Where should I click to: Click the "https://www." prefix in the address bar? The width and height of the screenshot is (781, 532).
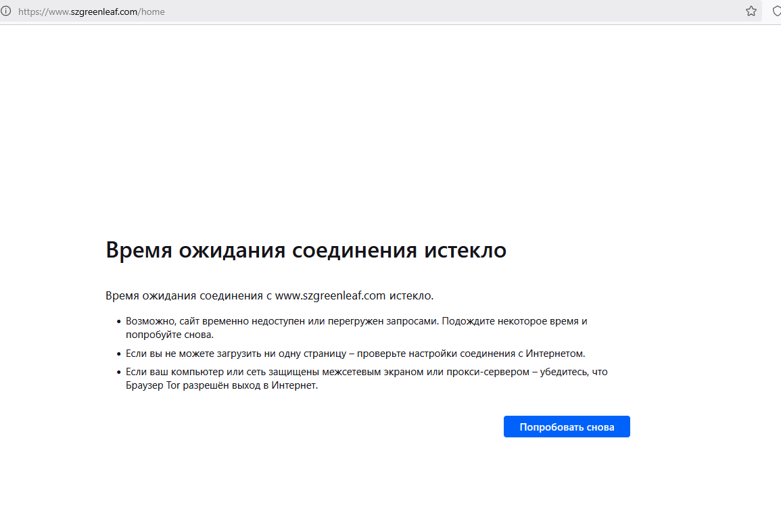coord(44,11)
